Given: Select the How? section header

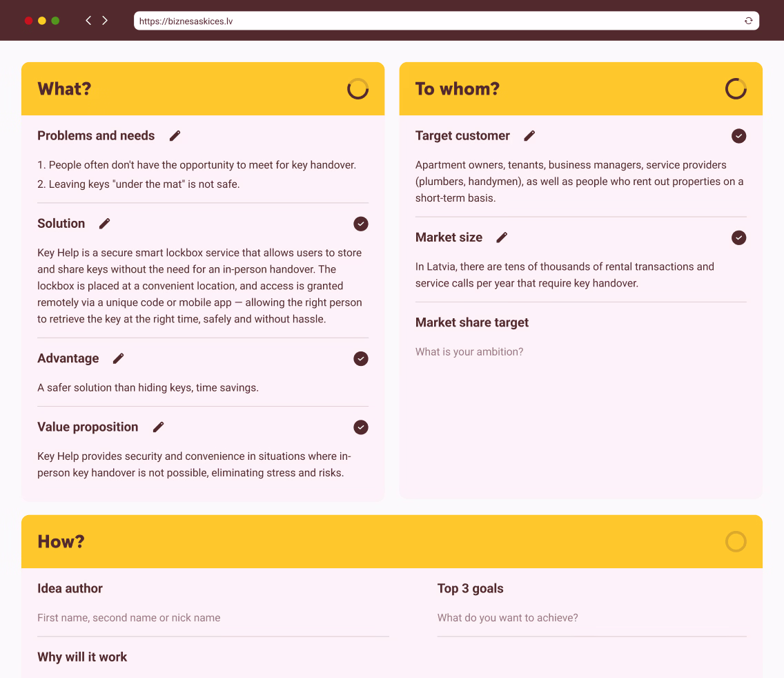Looking at the screenshot, I should [61, 541].
